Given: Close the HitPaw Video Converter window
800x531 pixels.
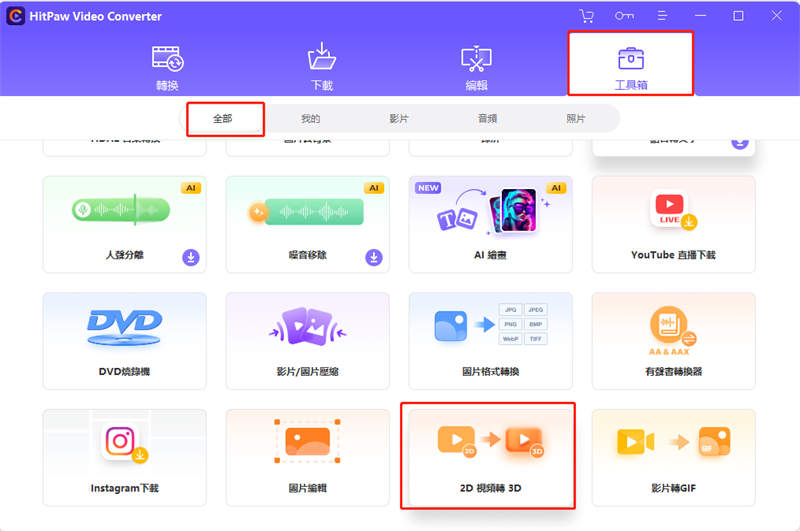Looking at the screenshot, I should click(777, 16).
